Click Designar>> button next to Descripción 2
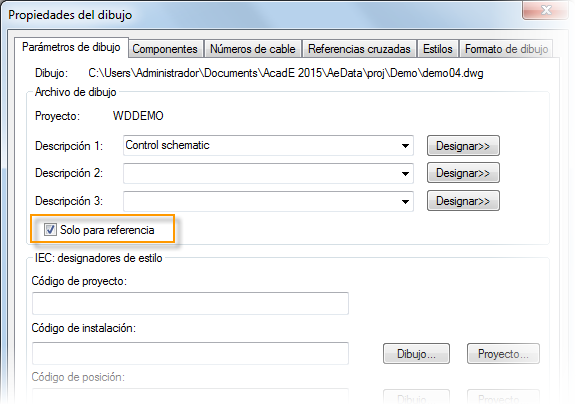The width and height of the screenshot is (576, 405). pos(463,173)
